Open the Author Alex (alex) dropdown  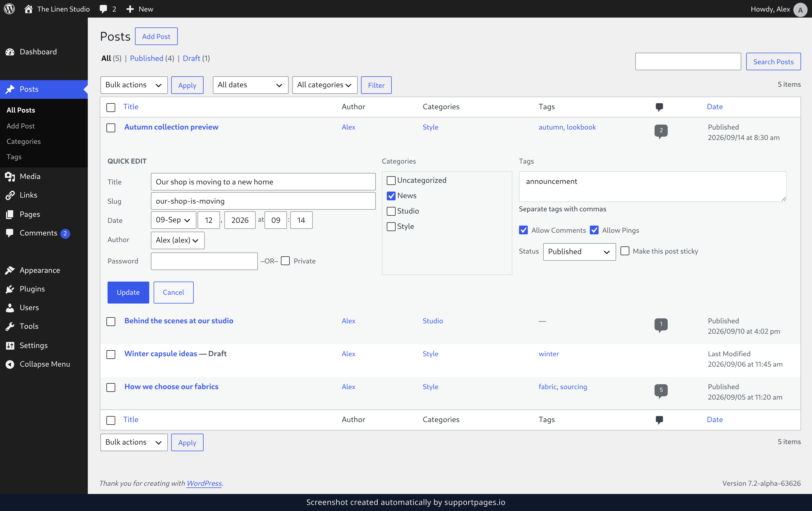tap(177, 240)
